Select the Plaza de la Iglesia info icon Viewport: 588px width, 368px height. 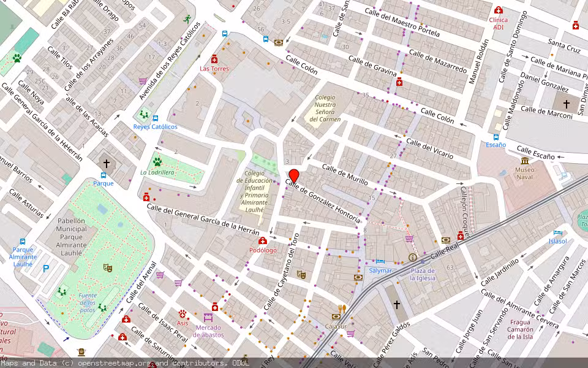pos(413,257)
